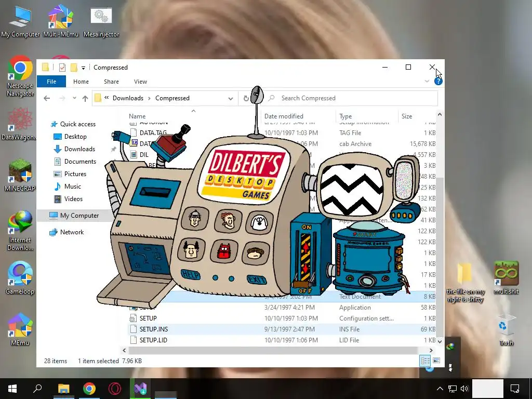Open the multishit desktop shortcut
The height and width of the screenshot is (399, 532).
[506, 278]
